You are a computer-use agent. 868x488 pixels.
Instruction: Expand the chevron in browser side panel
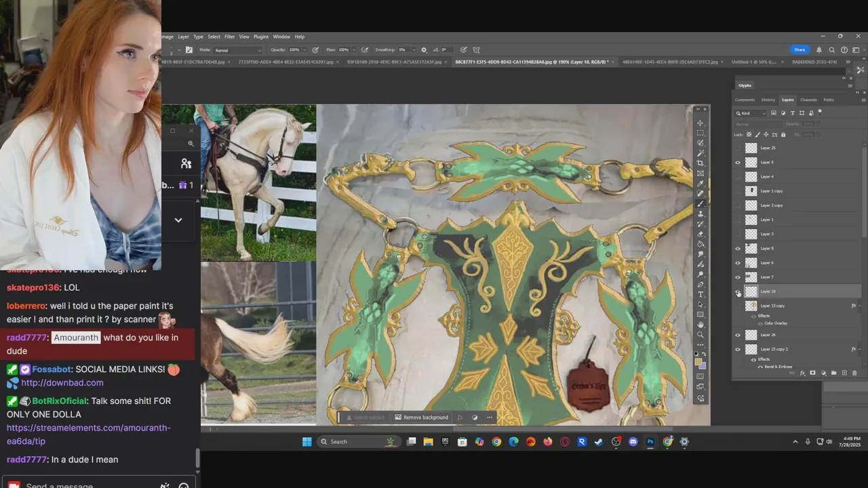coord(178,220)
